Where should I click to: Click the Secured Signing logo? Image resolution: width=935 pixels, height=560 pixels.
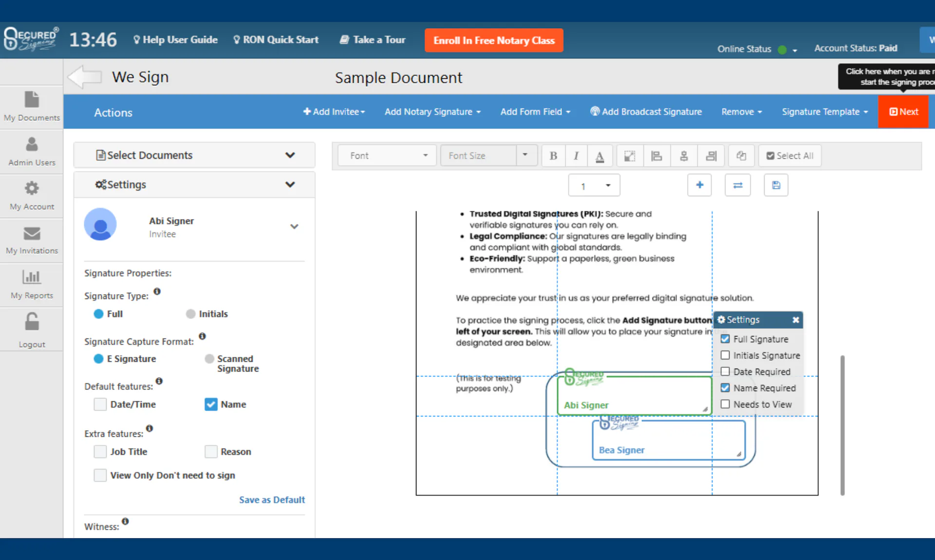click(31, 39)
